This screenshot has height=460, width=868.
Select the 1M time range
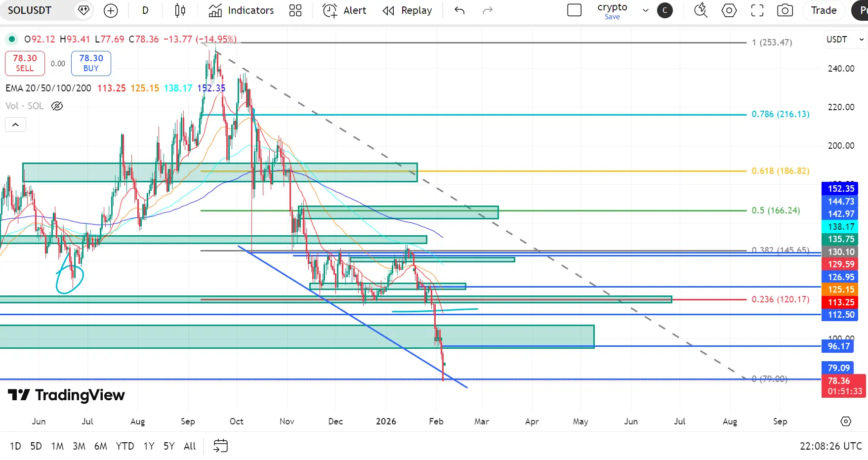point(57,446)
